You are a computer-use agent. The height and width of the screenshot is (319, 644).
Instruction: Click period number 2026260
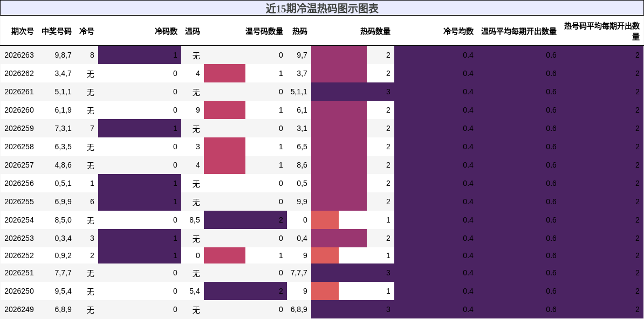(x=19, y=110)
